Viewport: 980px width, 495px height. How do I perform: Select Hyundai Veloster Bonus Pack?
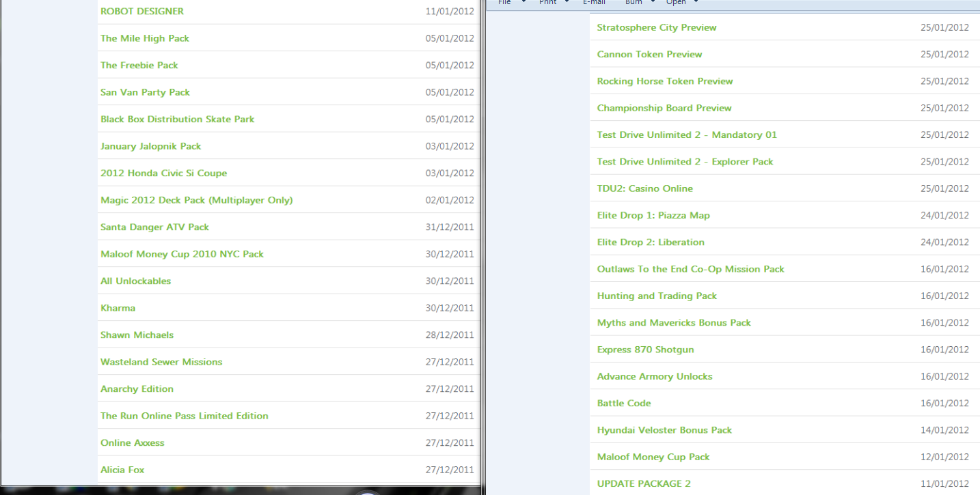[664, 430]
